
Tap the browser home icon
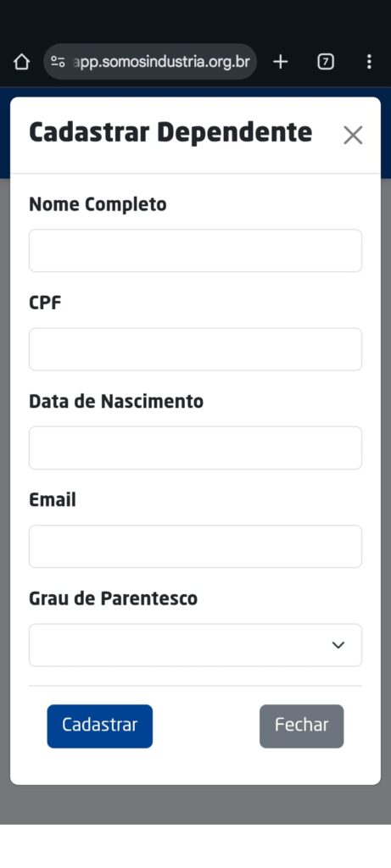pyautogui.click(x=21, y=62)
